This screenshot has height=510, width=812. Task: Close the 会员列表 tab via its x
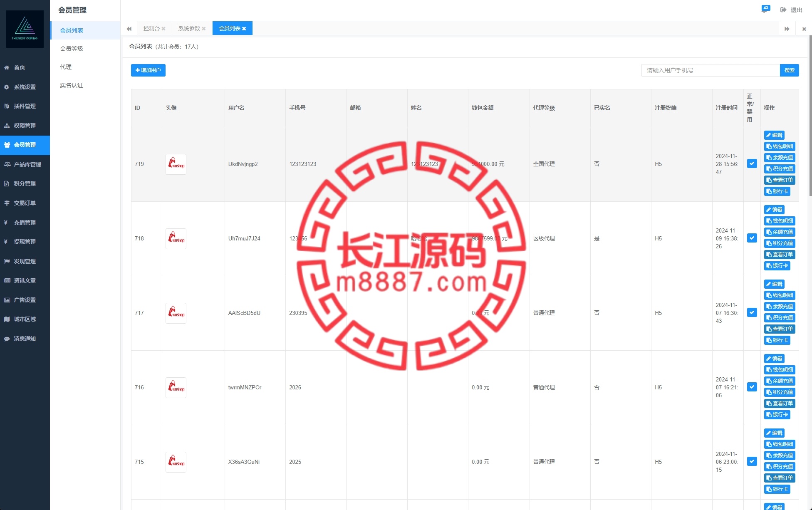coord(244,29)
